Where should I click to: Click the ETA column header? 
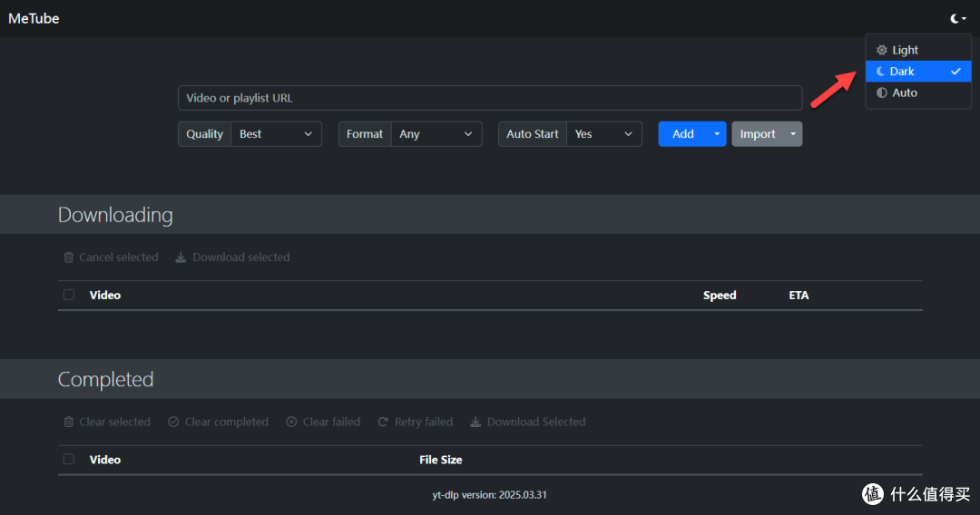pos(799,296)
